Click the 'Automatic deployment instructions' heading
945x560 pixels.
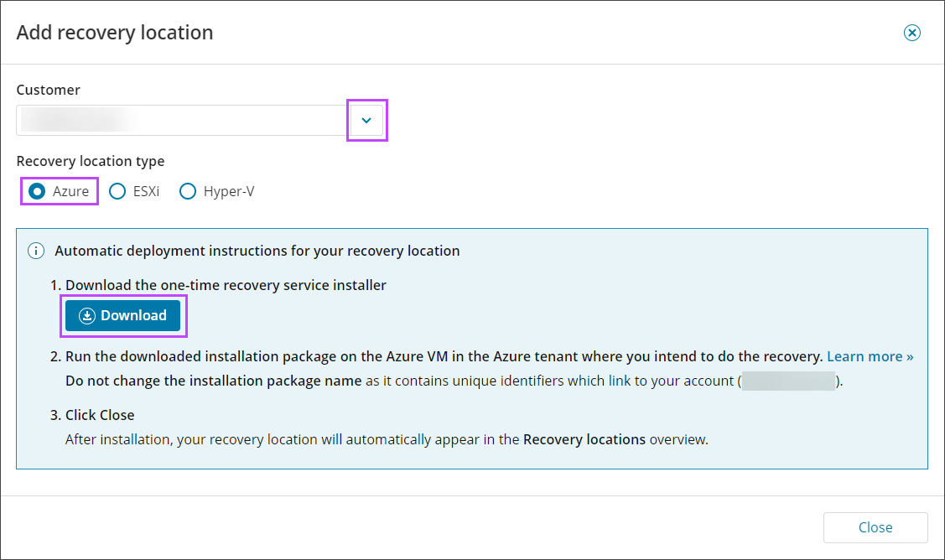(x=257, y=251)
